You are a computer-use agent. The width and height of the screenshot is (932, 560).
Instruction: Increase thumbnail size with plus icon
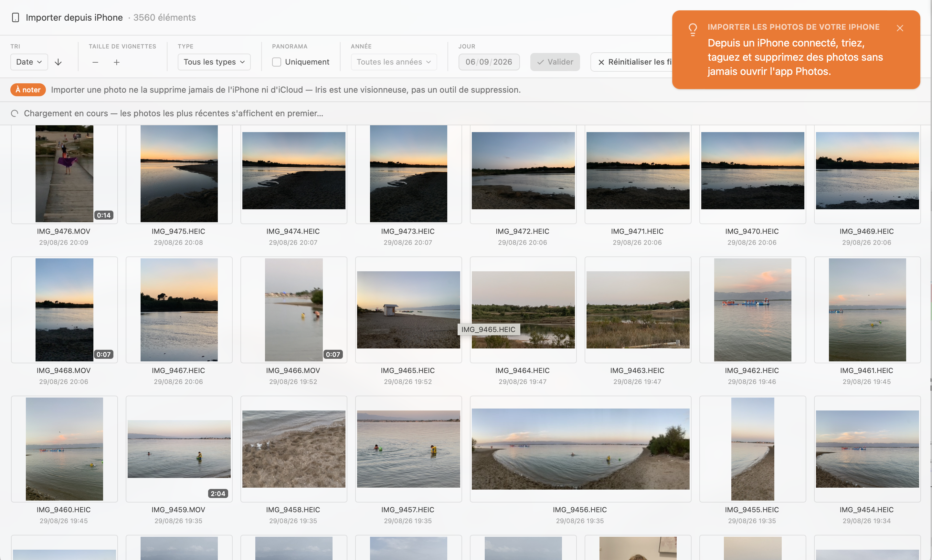(x=117, y=62)
